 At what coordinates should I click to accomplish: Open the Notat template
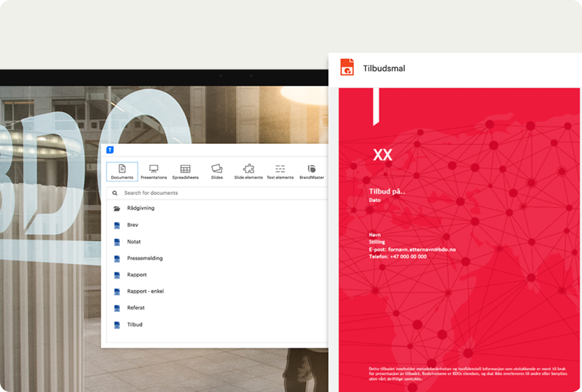pyautogui.click(x=134, y=241)
